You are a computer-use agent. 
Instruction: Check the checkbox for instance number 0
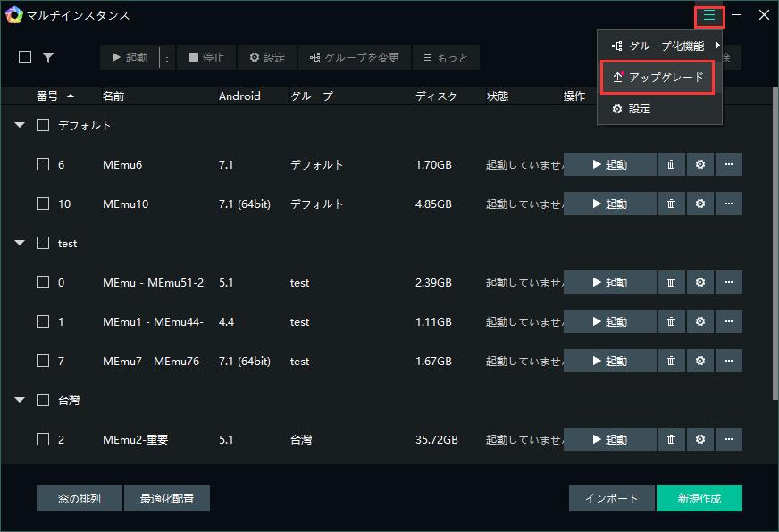coord(41,282)
